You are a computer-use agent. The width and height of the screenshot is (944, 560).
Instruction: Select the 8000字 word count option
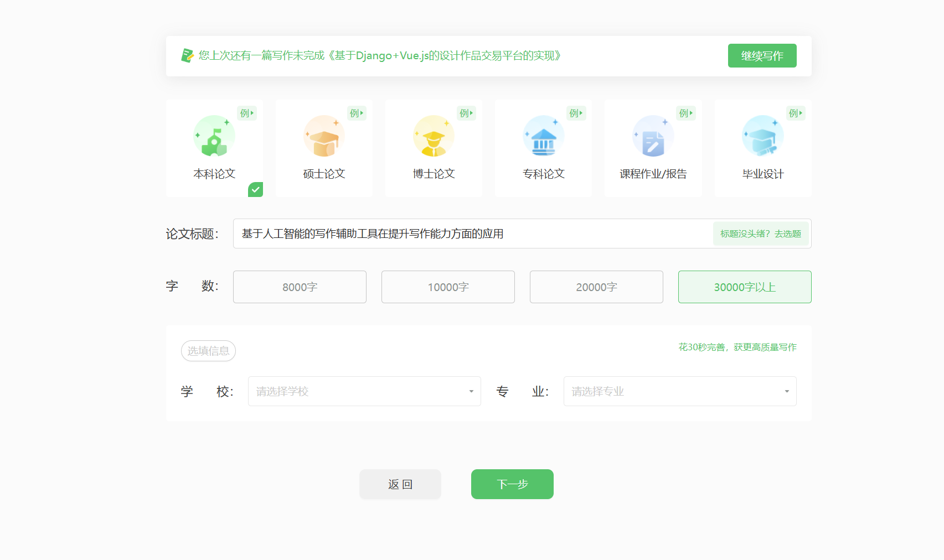point(300,287)
